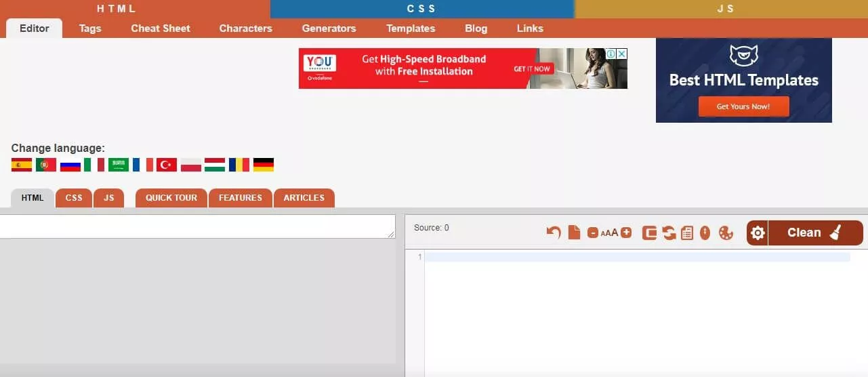Image resolution: width=868 pixels, height=377 pixels.
Task: Close the broadband ad
Action: pos(621,54)
